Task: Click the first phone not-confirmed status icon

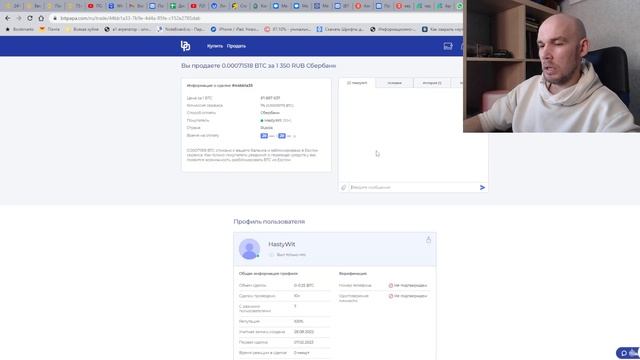Action: point(391,285)
